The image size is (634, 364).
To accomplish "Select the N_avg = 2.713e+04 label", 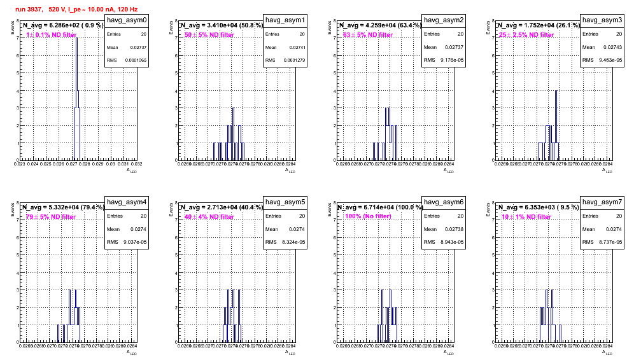I will click(221, 207).
